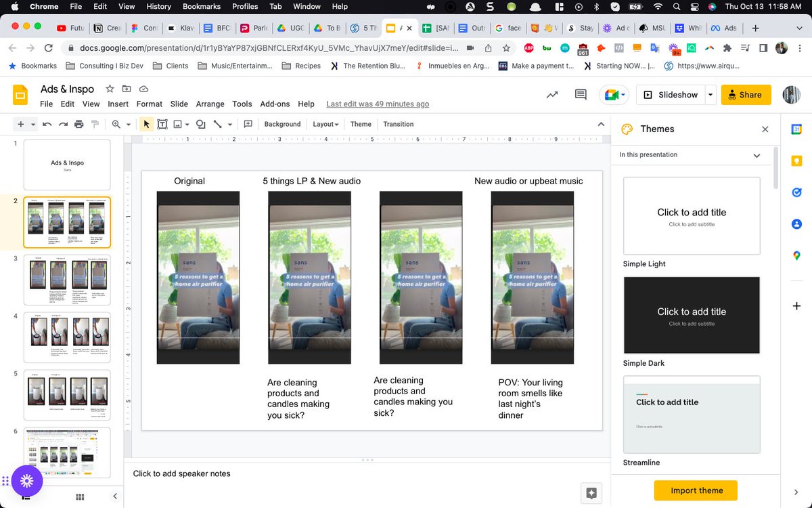Choose the select cursor tool

pyautogui.click(x=146, y=124)
